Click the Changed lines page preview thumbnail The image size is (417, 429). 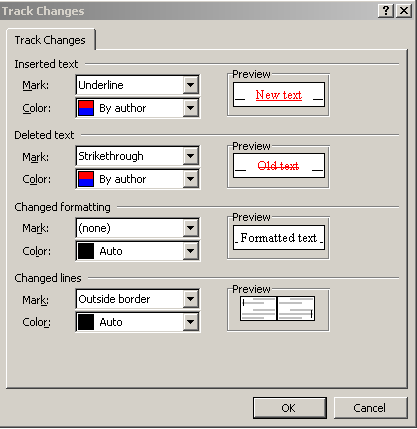pyautogui.click(x=277, y=309)
